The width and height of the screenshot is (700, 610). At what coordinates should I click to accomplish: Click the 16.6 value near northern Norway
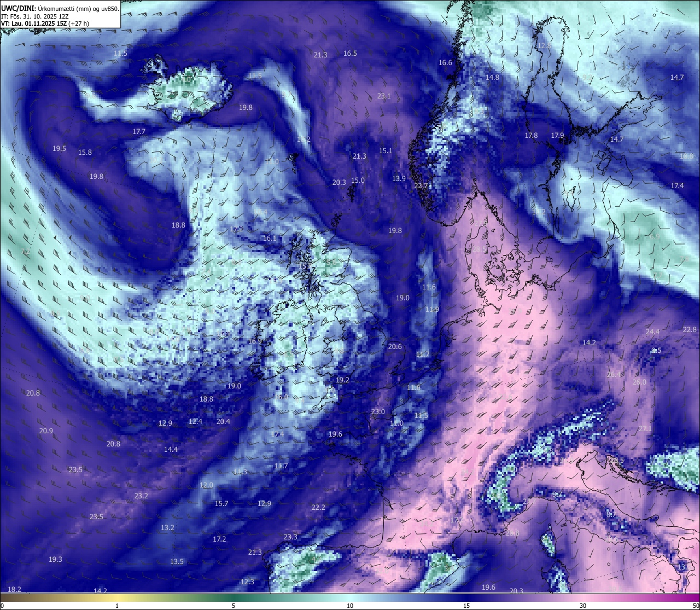click(445, 62)
